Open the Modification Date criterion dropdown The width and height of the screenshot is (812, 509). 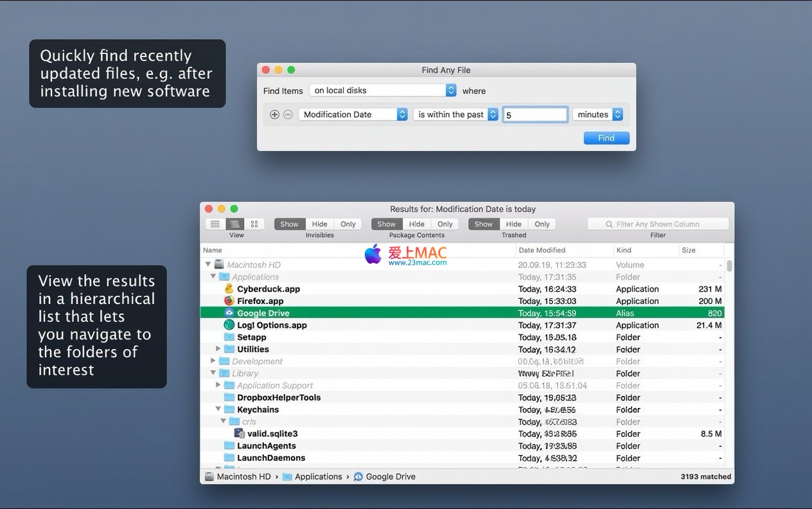tap(353, 114)
